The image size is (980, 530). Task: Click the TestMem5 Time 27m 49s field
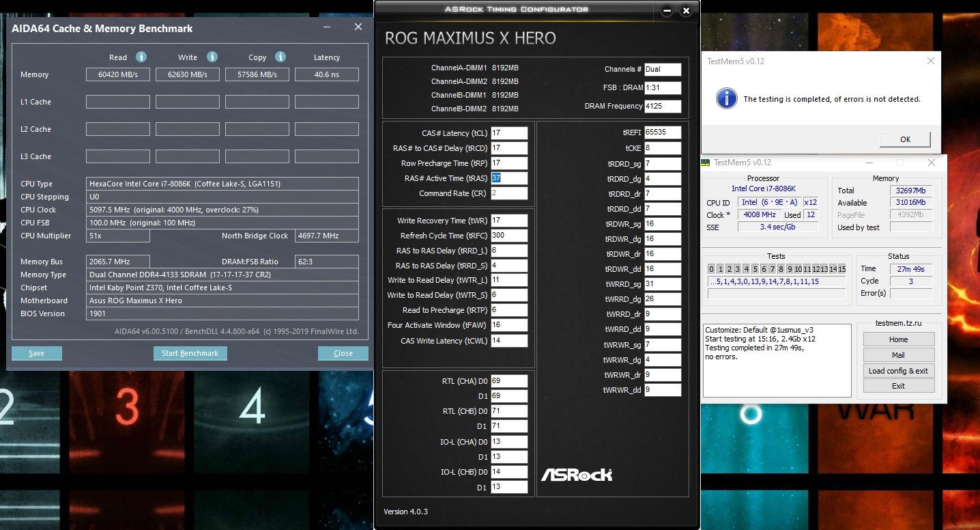pyautogui.click(x=911, y=269)
